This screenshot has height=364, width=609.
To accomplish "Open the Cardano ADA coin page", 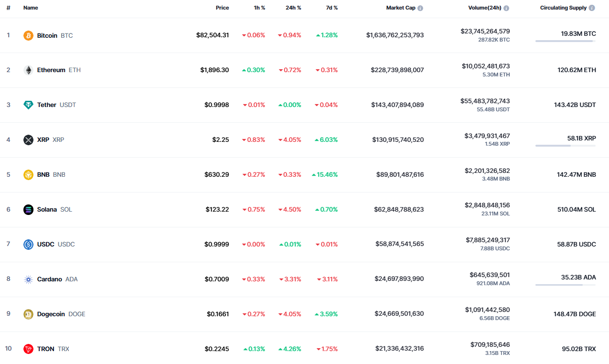I will point(50,279).
